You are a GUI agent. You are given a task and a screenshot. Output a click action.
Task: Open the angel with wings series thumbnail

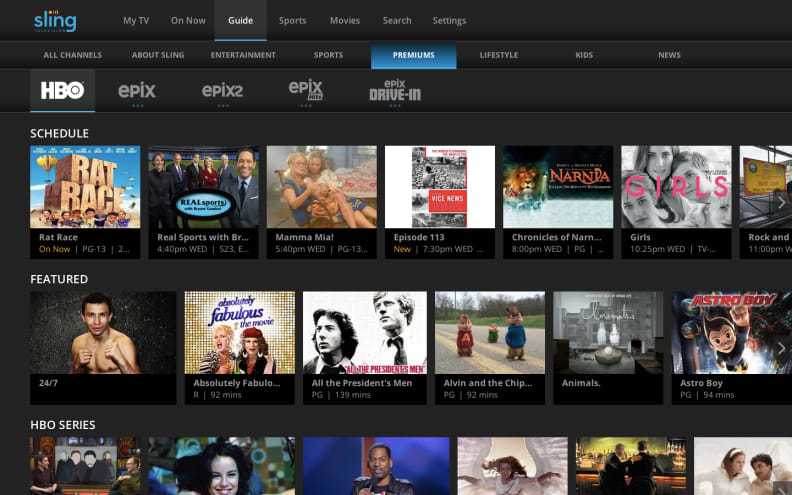tap(513, 466)
